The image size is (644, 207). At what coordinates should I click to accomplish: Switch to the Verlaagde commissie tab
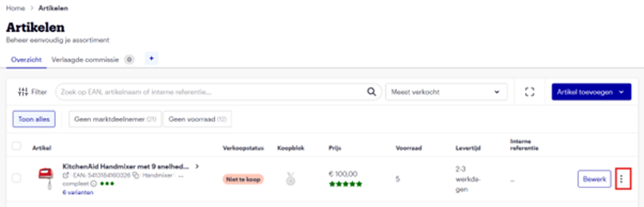[x=85, y=60]
